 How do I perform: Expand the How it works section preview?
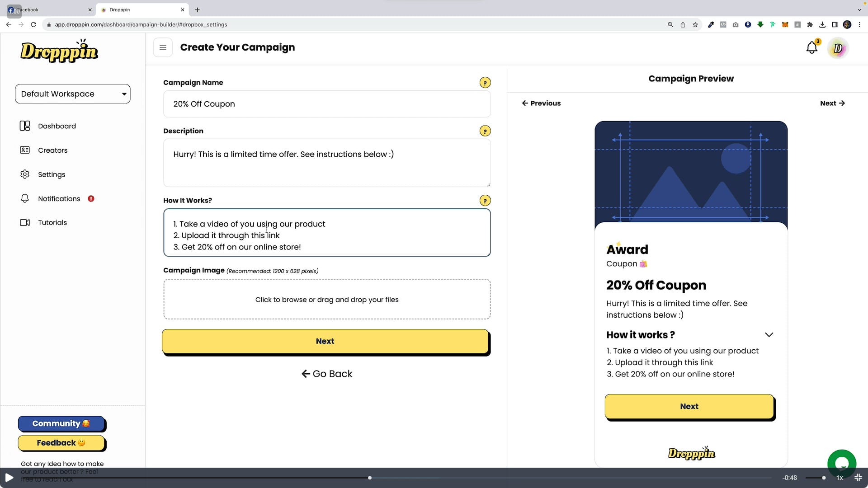pos(769,335)
